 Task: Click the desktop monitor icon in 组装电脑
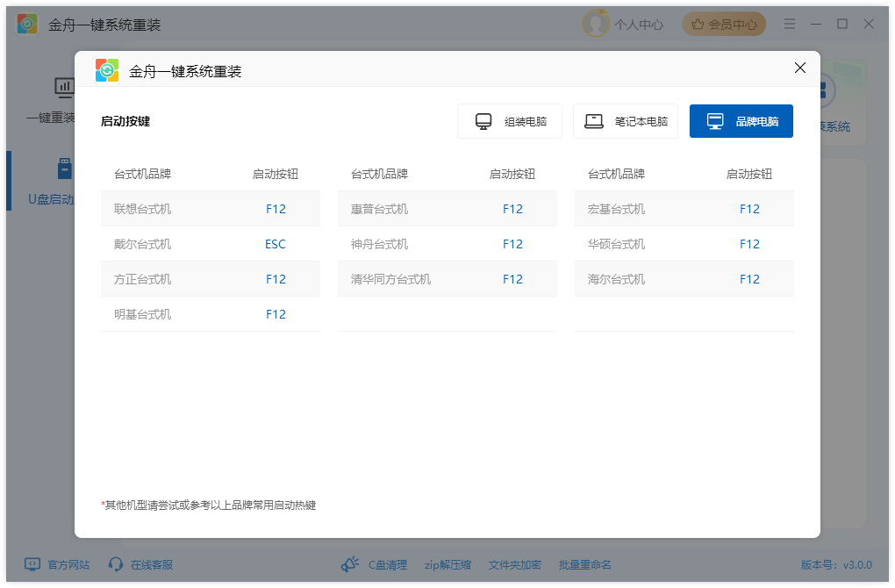tap(483, 122)
